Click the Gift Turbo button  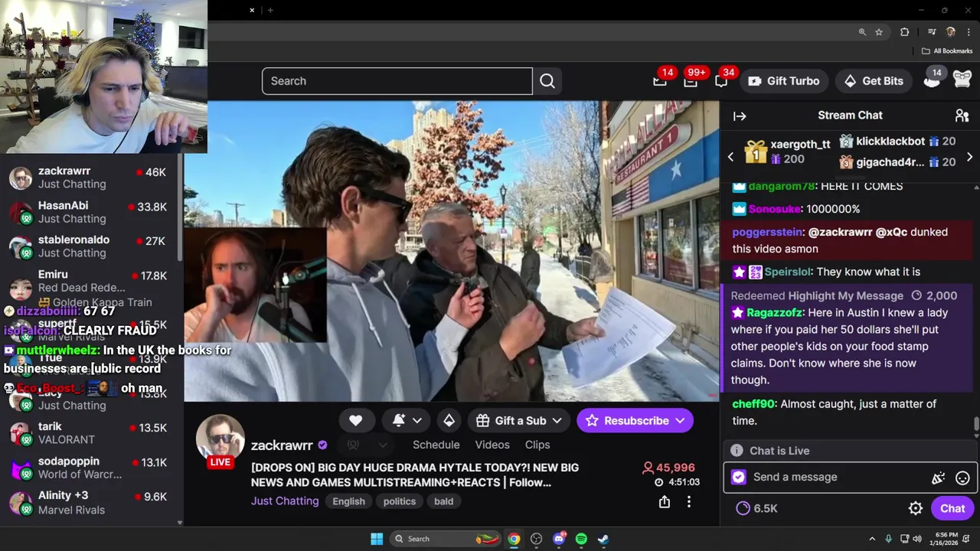tap(784, 81)
